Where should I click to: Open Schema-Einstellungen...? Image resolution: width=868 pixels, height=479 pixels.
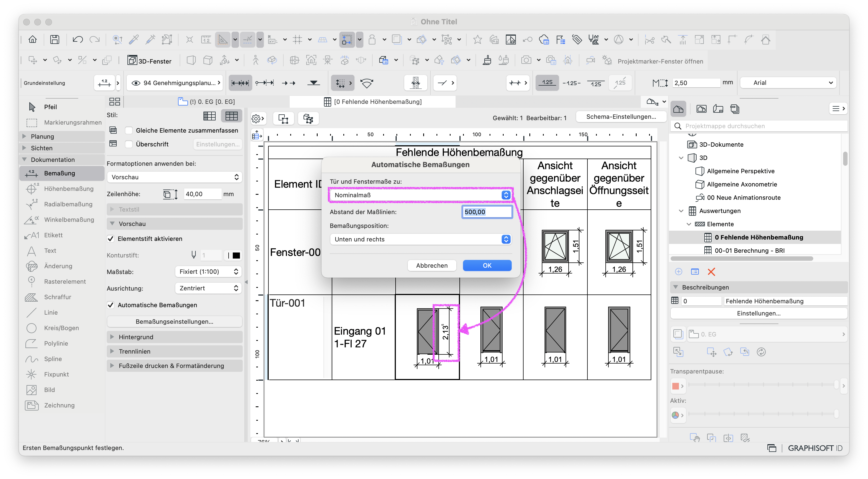coord(621,117)
